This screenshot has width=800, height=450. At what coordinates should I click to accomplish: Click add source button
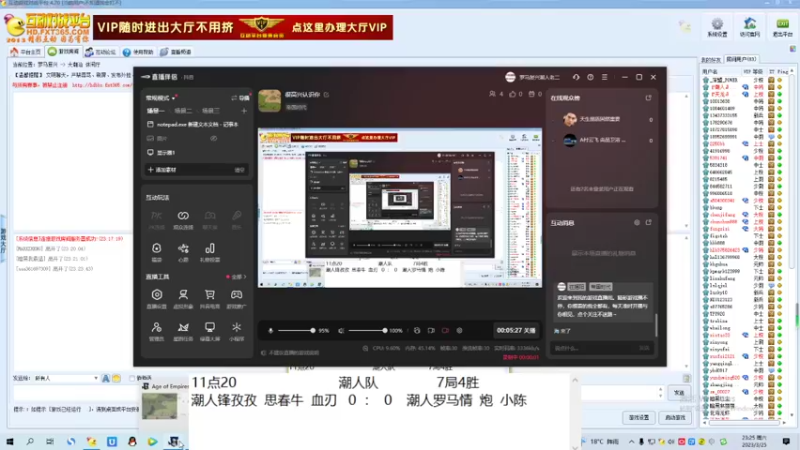click(x=162, y=169)
